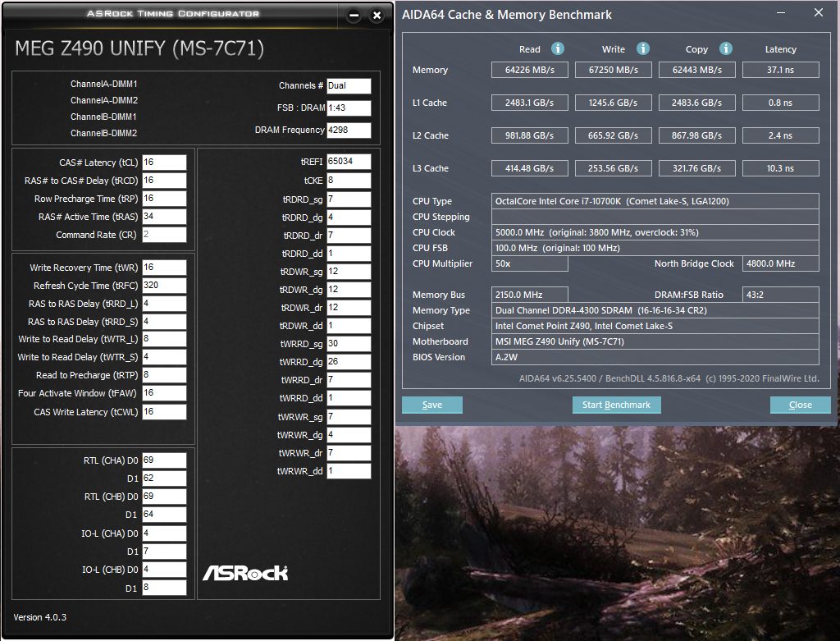Viewport: 840px width, 641px height.
Task: Click the RTL (CHB) D0 field
Action: (164, 497)
